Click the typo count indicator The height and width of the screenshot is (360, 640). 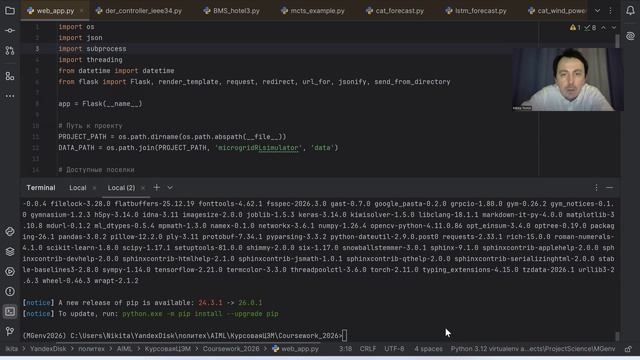590,28
